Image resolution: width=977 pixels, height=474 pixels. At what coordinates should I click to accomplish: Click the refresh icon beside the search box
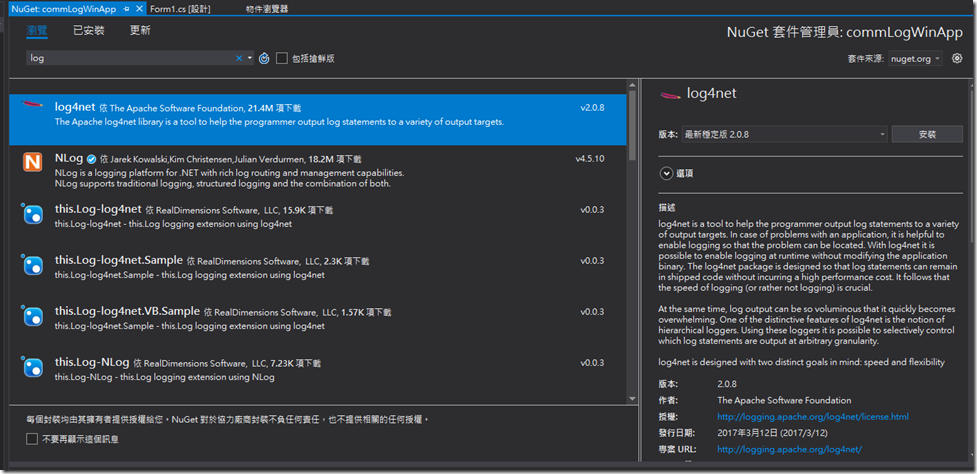[x=264, y=59]
